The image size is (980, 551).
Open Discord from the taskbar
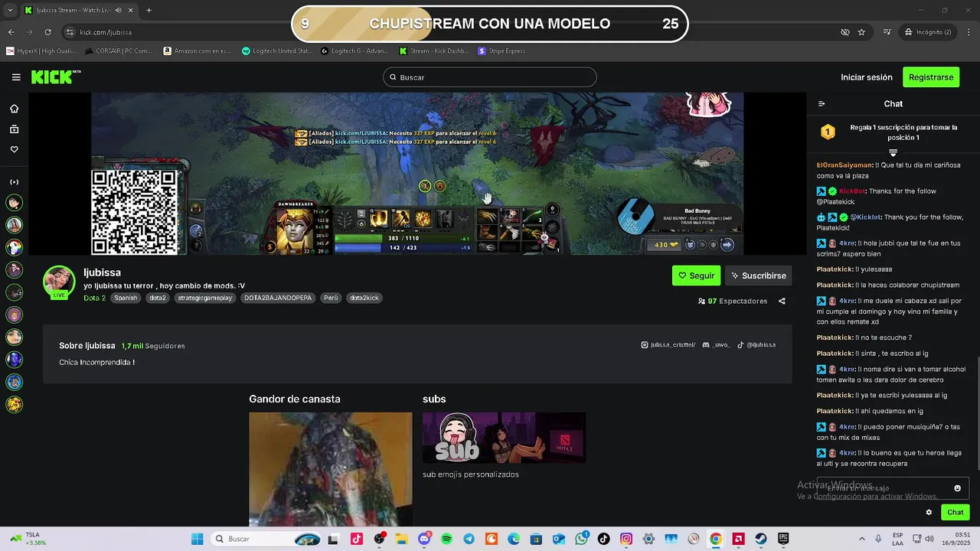point(424,539)
